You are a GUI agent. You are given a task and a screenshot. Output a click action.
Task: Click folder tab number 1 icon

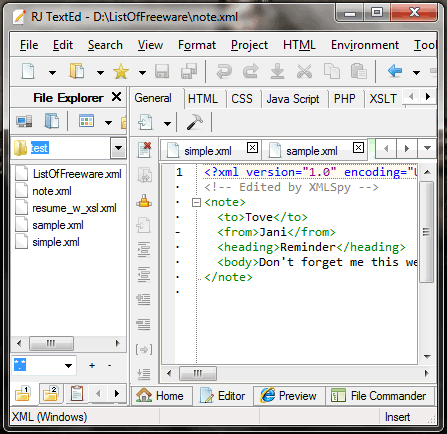click(x=23, y=394)
